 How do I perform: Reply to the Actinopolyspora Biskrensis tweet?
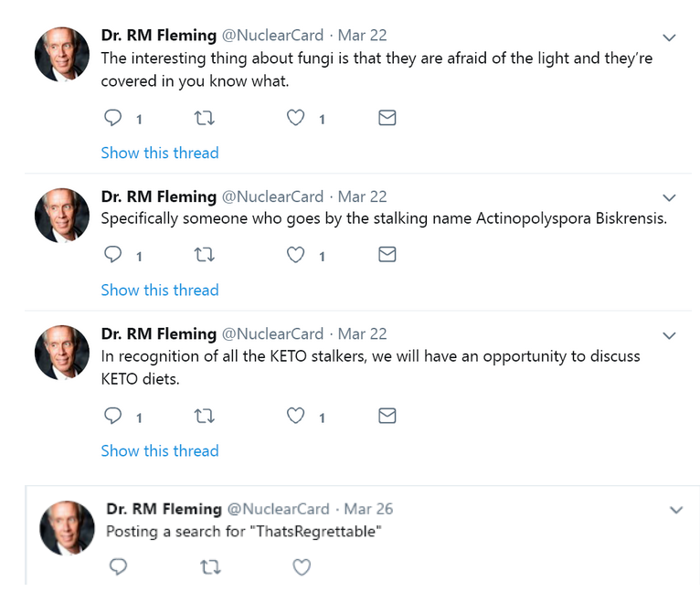click(x=113, y=256)
